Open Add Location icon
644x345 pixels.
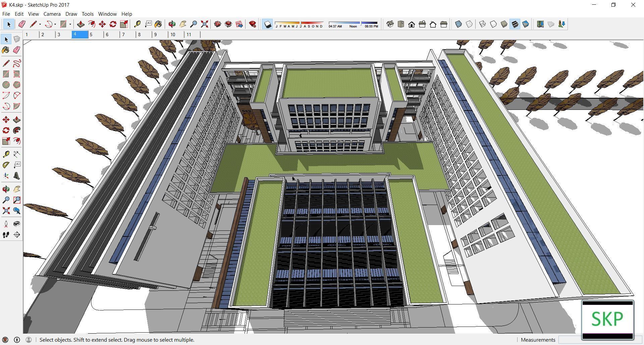coord(540,24)
